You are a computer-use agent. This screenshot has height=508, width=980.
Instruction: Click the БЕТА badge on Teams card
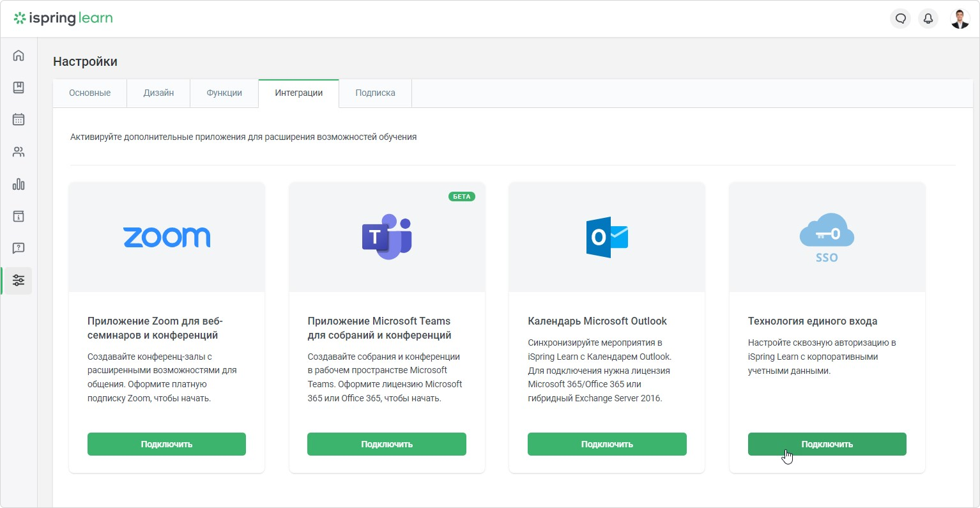click(x=462, y=196)
